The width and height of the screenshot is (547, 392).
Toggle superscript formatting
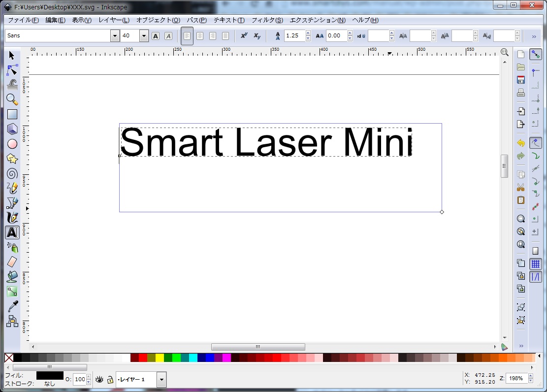[244, 35]
